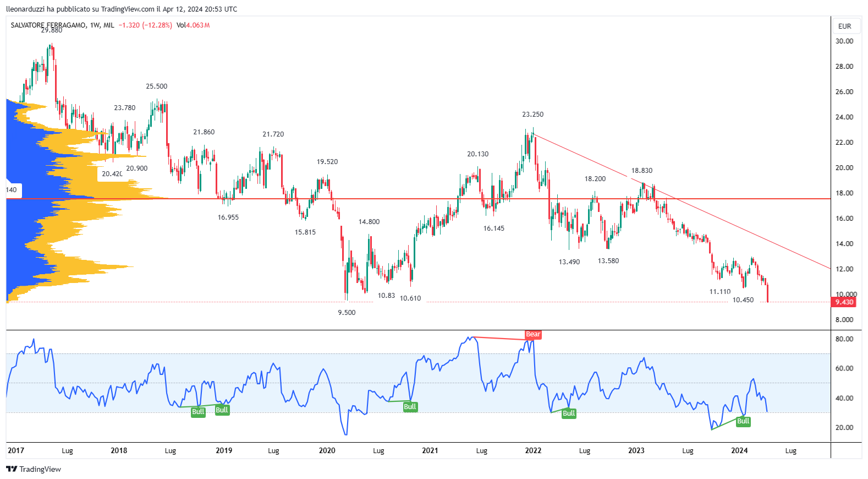Screen dimensions: 868x479
Task: Click the 13.490 low label
Action: (x=569, y=262)
